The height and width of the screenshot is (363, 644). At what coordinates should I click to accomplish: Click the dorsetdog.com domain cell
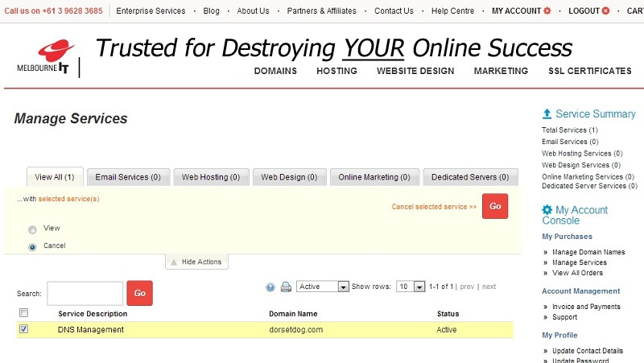(296, 330)
